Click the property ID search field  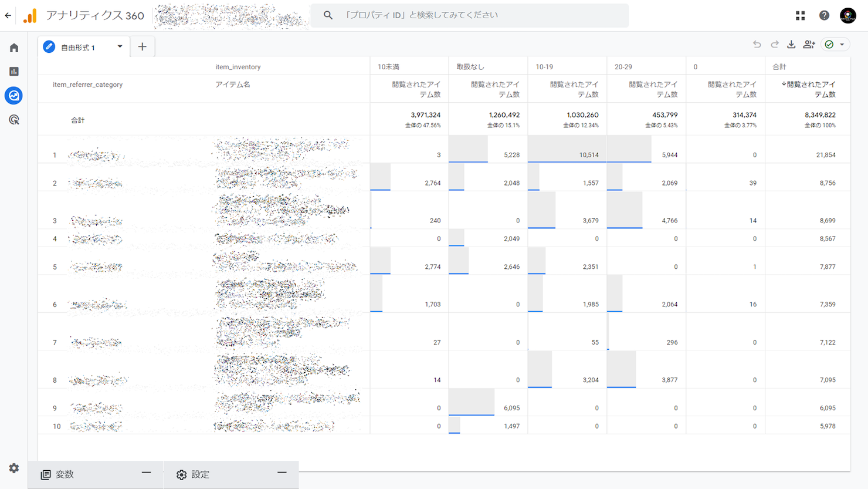pos(469,15)
